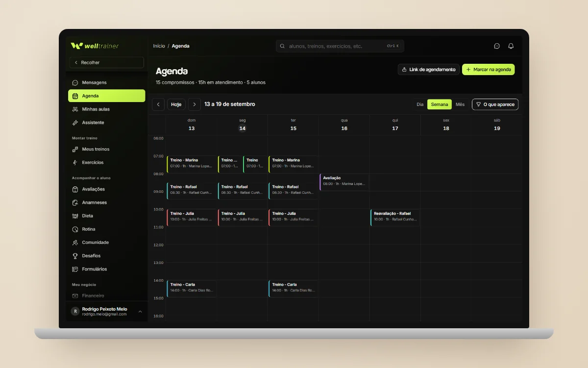The width and height of the screenshot is (588, 368).
Task: Click the Formulários icon
Action: [75, 269]
